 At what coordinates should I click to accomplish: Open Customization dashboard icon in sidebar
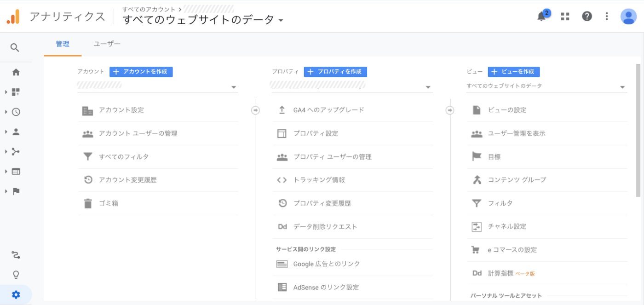point(16,92)
